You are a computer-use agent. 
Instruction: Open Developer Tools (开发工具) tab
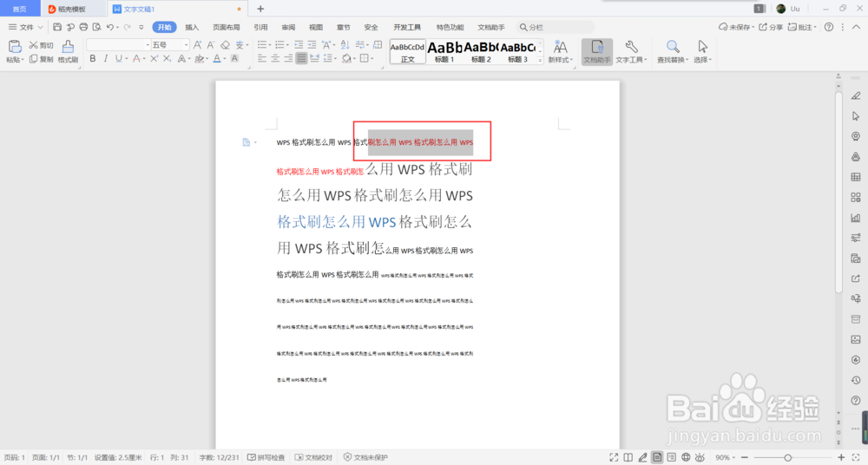(407, 27)
